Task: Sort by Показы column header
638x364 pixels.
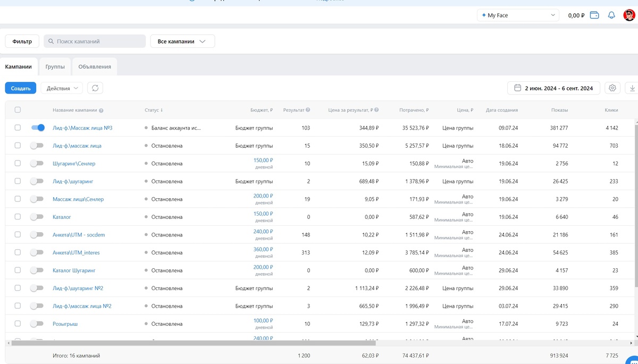Action: pyautogui.click(x=559, y=110)
